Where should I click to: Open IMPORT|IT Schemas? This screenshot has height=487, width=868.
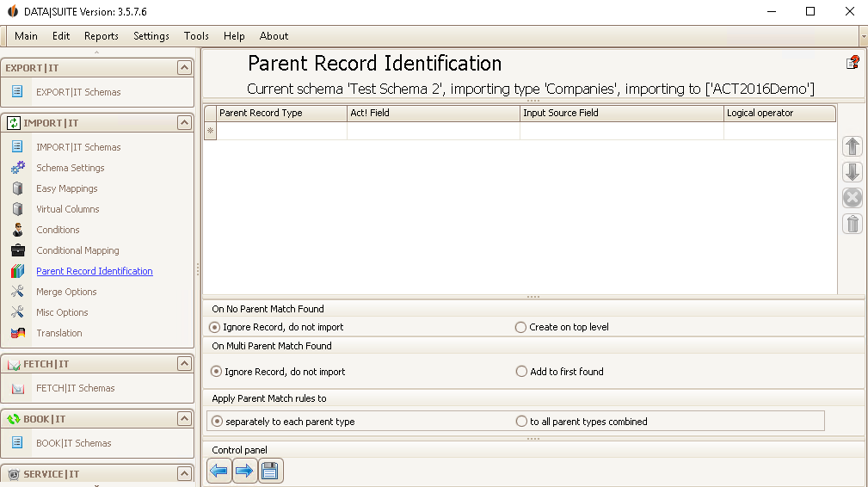pyautogui.click(x=78, y=147)
